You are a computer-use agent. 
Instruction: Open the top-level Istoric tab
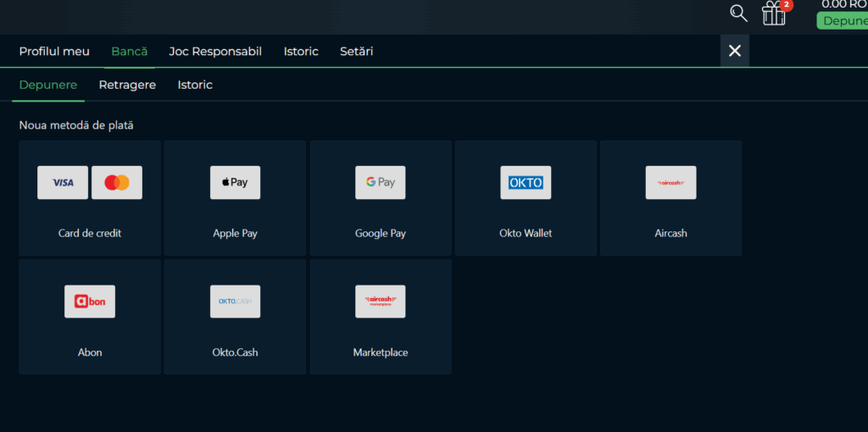(x=301, y=52)
